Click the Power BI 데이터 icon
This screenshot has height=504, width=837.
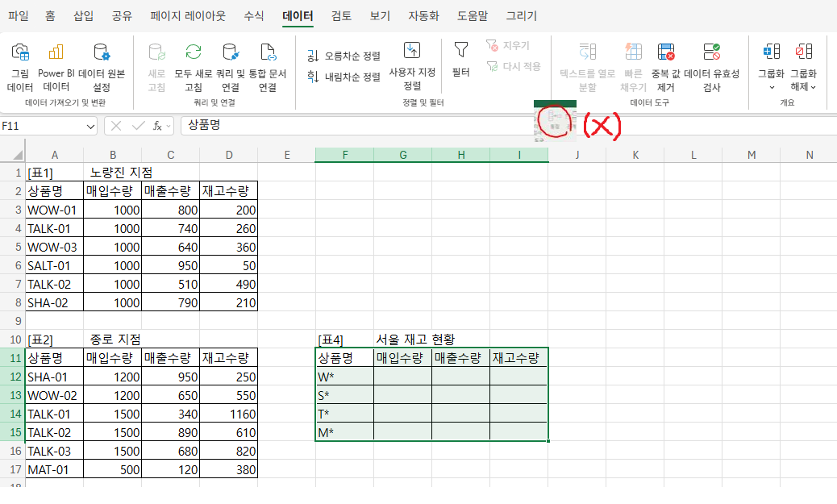pos(56,52)
